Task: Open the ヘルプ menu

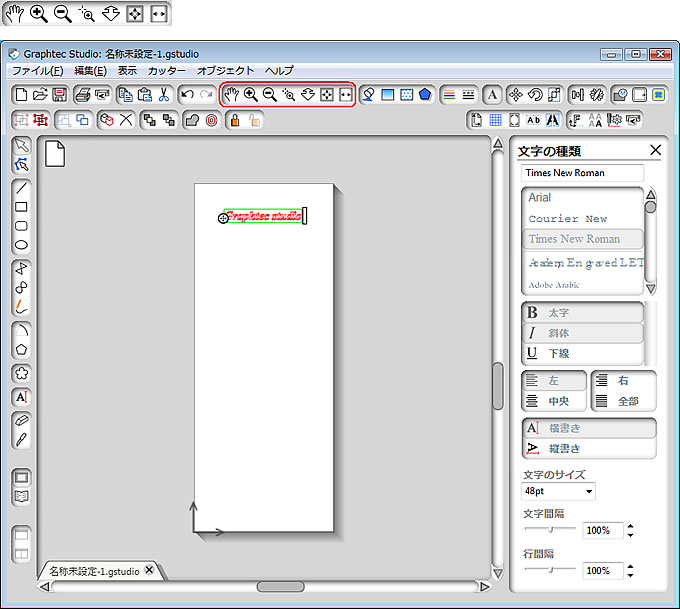Action: [279, 71]
